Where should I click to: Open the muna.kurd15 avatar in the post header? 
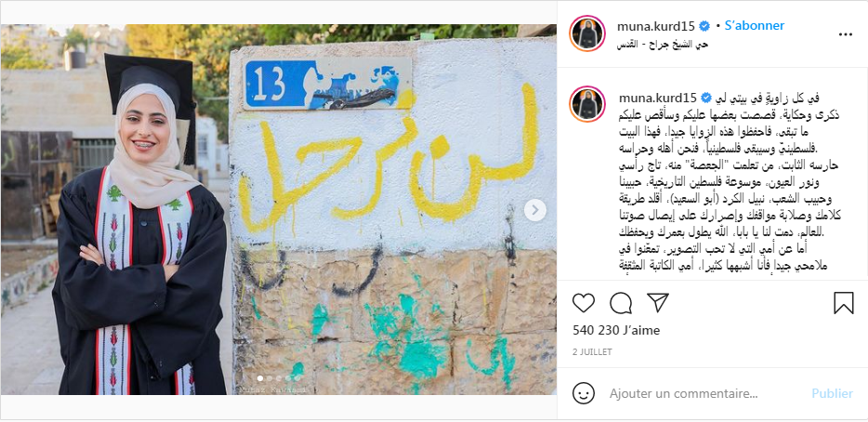pyautogui.click(x=586, y=33)
